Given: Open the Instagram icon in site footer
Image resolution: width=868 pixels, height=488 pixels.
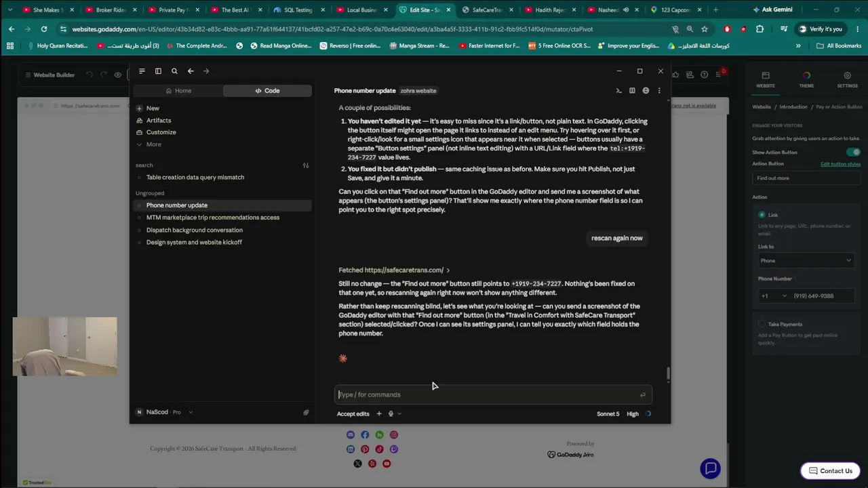Looking at the screenshot, I should click(394, 435).
